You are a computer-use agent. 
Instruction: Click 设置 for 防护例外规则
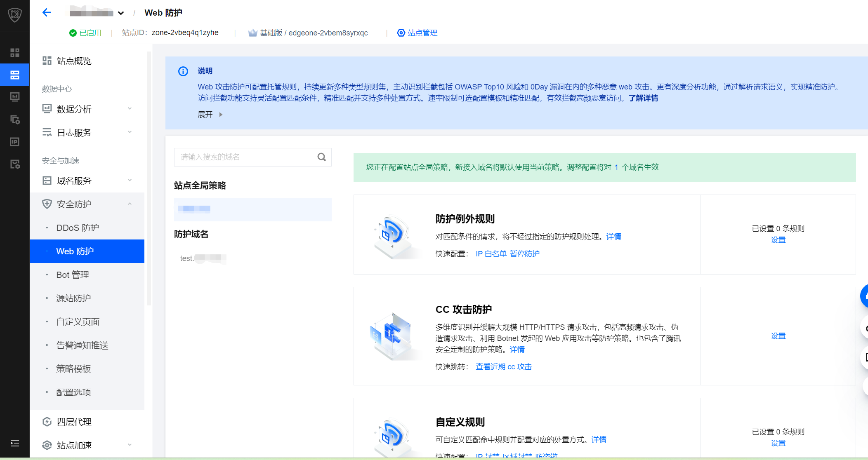pos(778,240)
